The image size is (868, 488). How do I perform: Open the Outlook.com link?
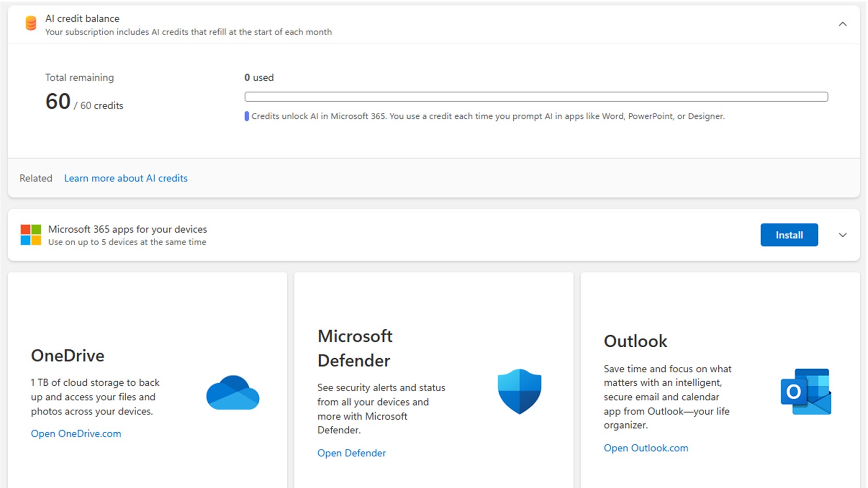(x=646, y=448)
